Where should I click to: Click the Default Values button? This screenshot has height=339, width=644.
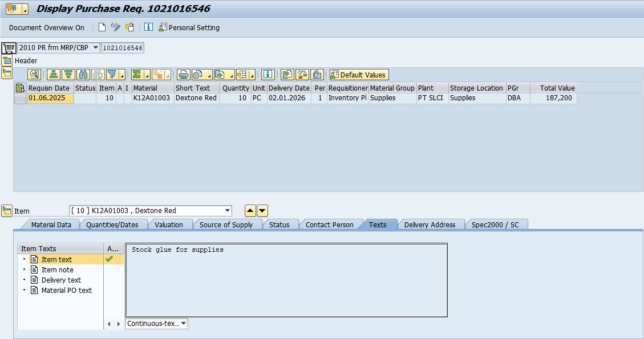[359, 75]
